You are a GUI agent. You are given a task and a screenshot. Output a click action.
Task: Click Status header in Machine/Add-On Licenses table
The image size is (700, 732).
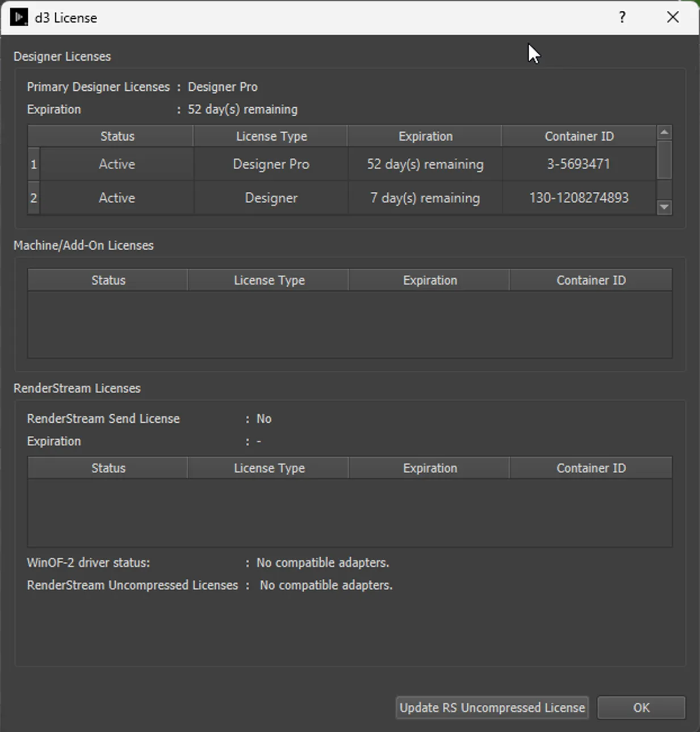tap(108, 280)
